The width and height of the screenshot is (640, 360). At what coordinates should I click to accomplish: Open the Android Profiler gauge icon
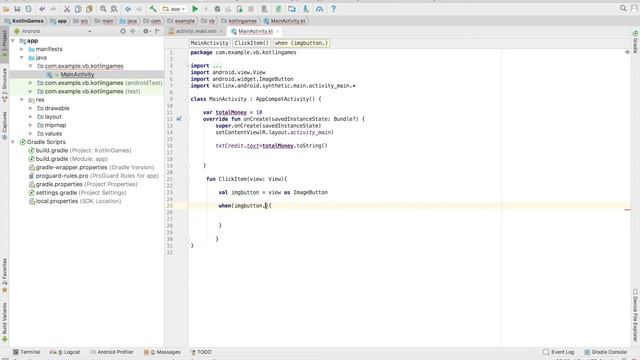tap(319, 9)
